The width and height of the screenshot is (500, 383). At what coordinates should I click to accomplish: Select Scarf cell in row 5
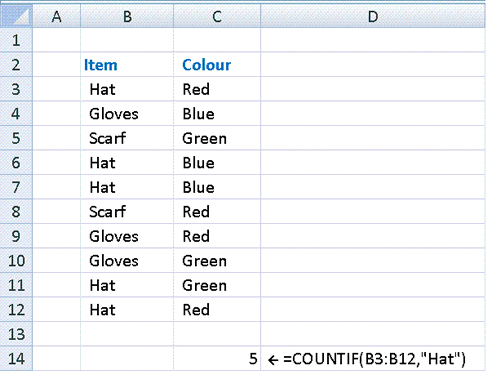(x=127, y=138)
